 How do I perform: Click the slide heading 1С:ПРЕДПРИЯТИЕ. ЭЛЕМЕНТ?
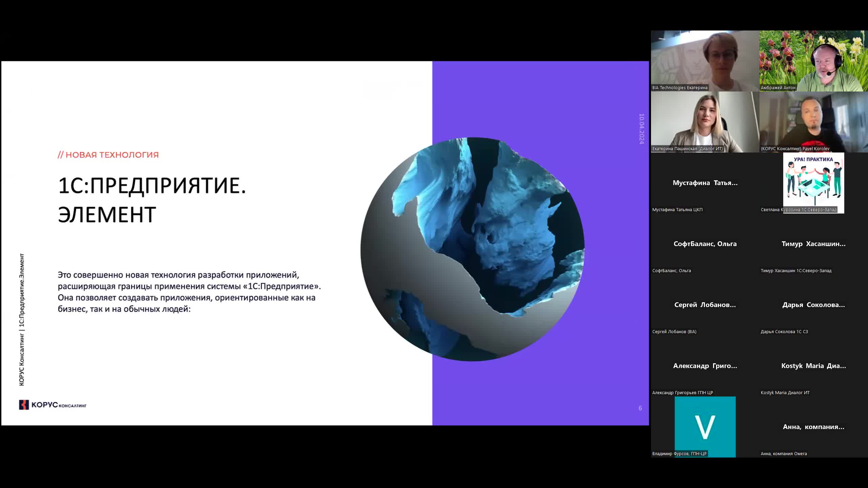tap(152, 200)
